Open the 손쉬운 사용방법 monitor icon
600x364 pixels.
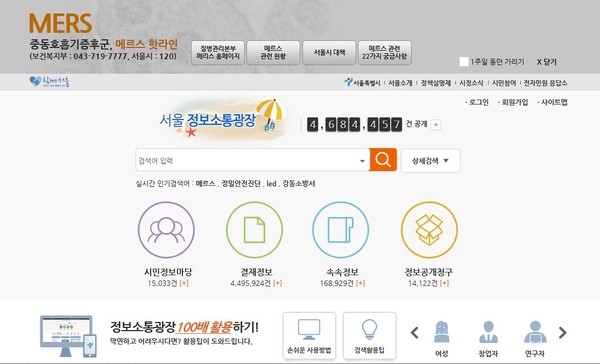(x=309, y=336)
